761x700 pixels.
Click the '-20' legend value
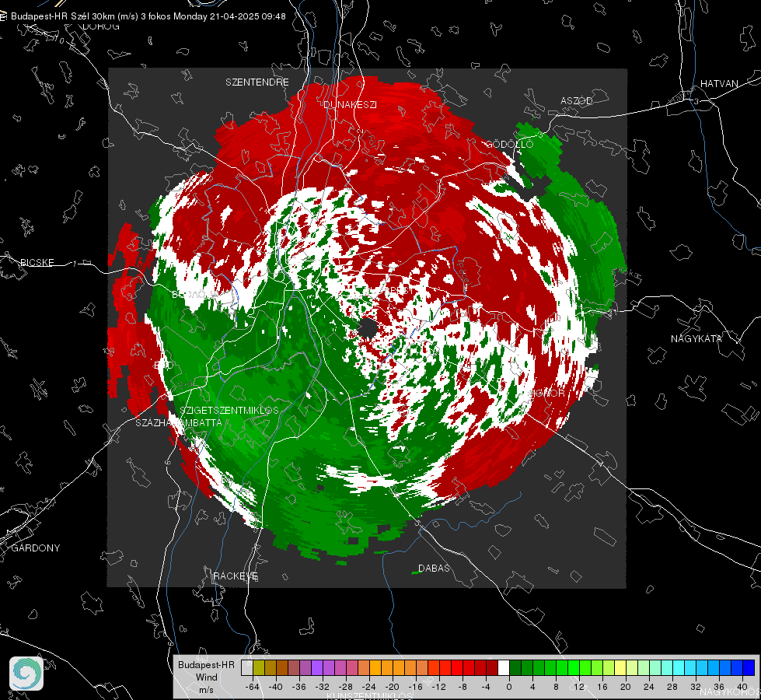pos(392,687)
